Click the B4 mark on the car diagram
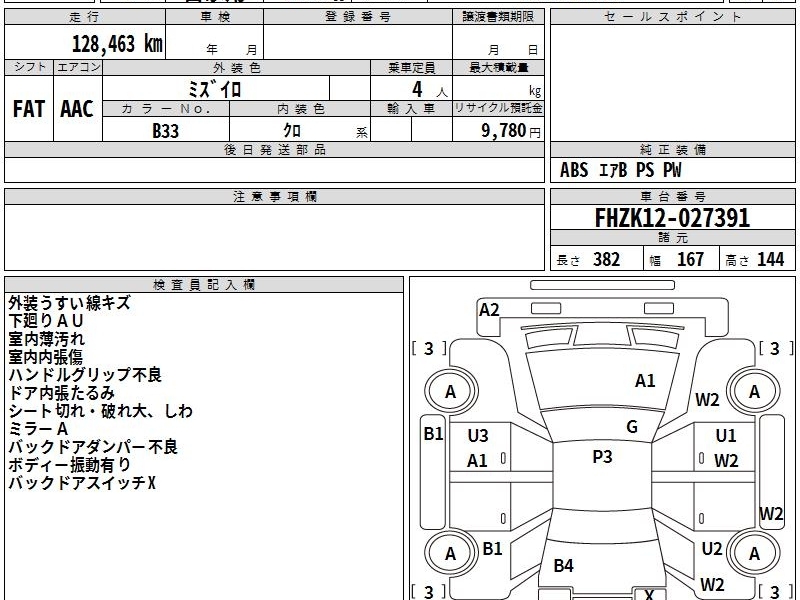The width and height of the screenshot is (800, 600). coord(564,565)
